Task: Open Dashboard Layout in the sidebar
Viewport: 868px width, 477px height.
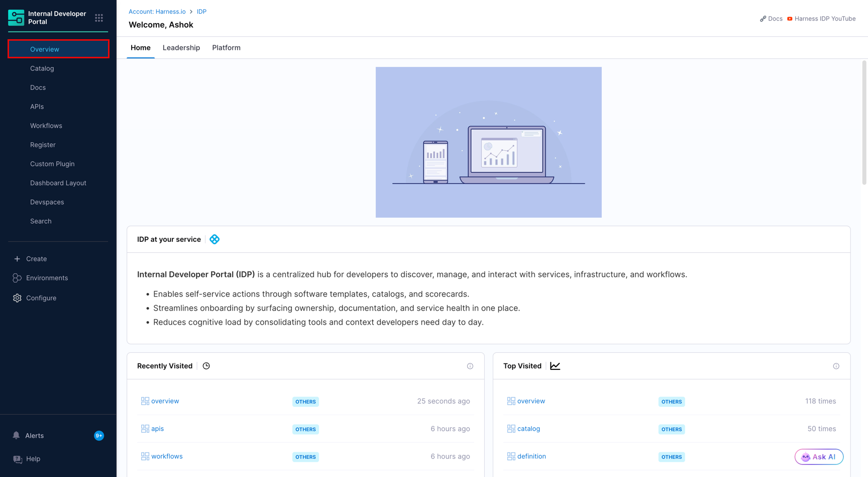Action: 58,183
